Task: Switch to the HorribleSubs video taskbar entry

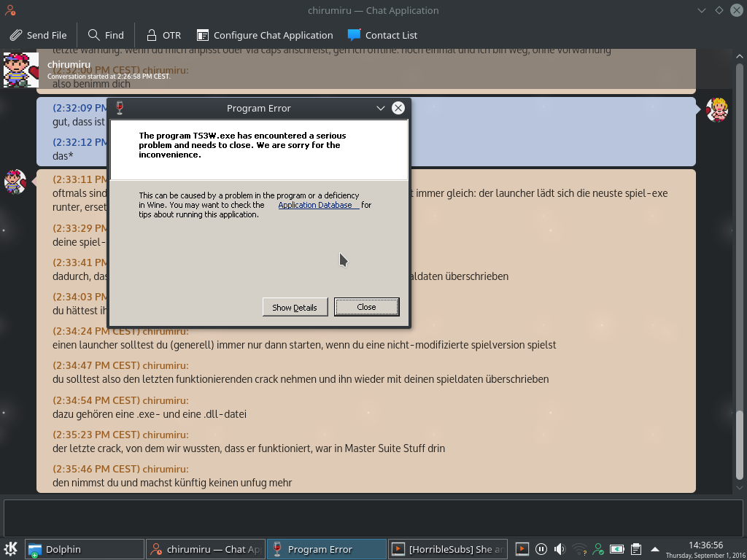Action: pyautogui.click(x=448, y=549)
